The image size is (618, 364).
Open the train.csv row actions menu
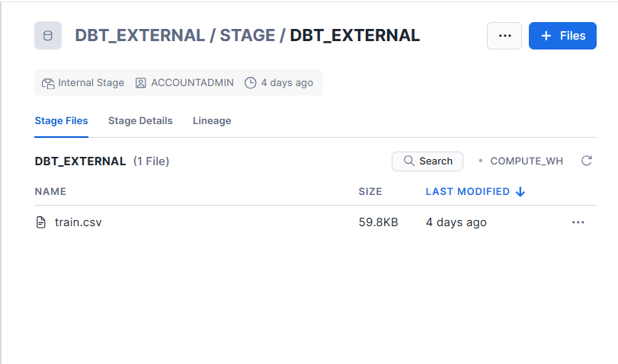pyautogui.click(x=578, y=222)
